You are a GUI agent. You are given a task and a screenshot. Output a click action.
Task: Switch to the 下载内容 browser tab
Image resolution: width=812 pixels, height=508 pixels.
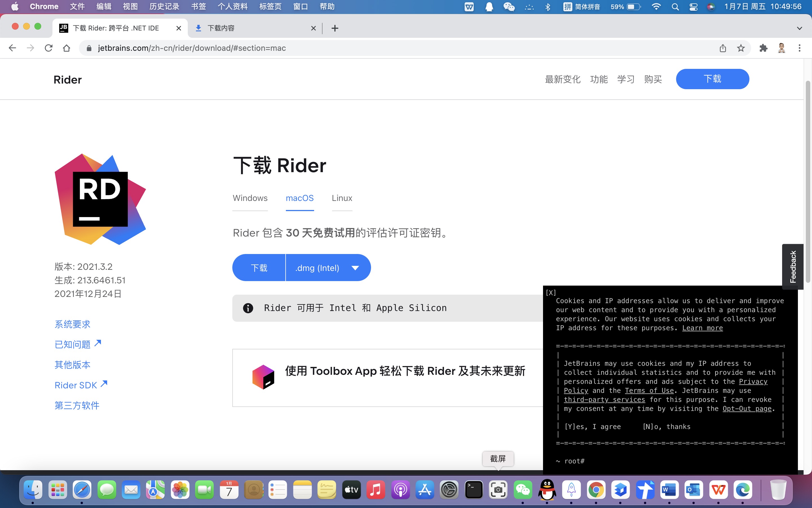(254, 28)
